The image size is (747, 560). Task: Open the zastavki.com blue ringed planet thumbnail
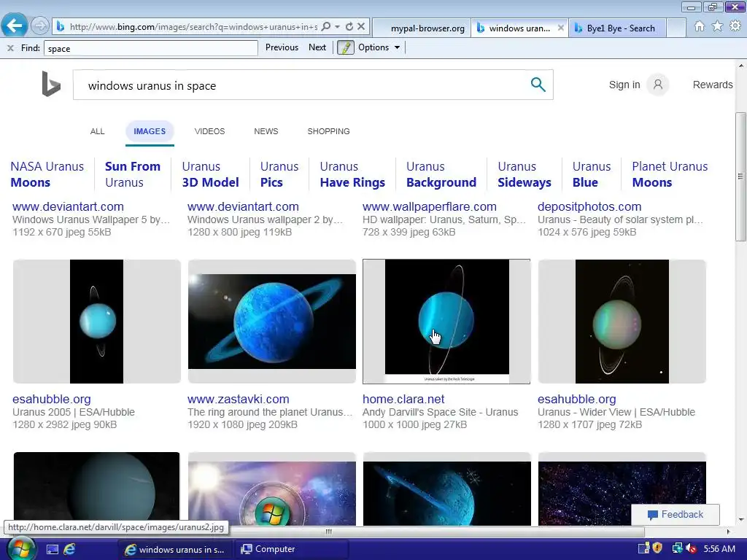[x=271, y=322]
